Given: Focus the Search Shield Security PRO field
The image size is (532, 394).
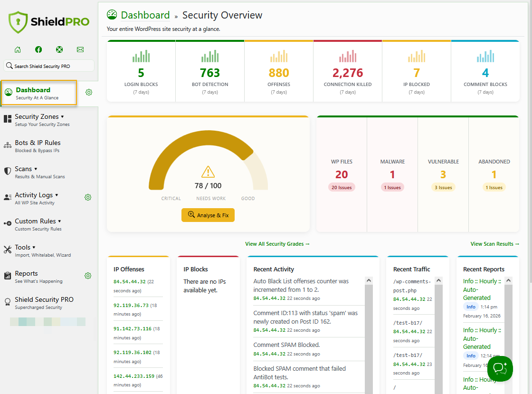Looking at the screenshot, I should point(49,66).
